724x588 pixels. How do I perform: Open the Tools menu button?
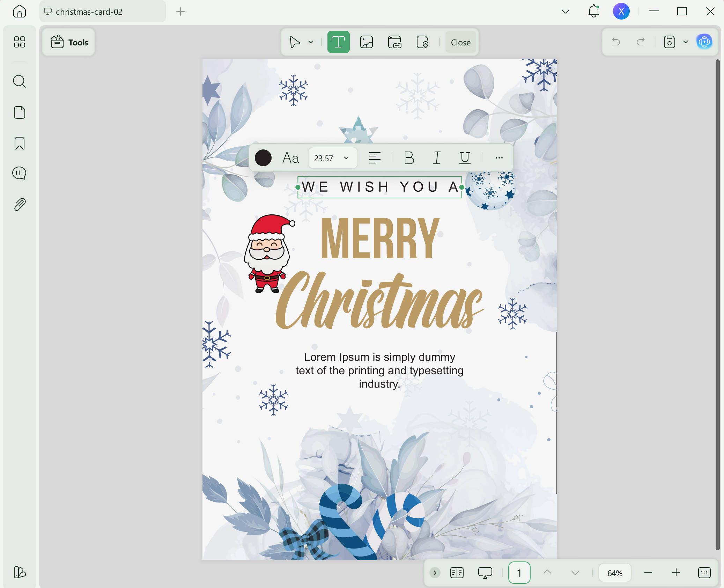pyautogui.click(x=69, y=42)
